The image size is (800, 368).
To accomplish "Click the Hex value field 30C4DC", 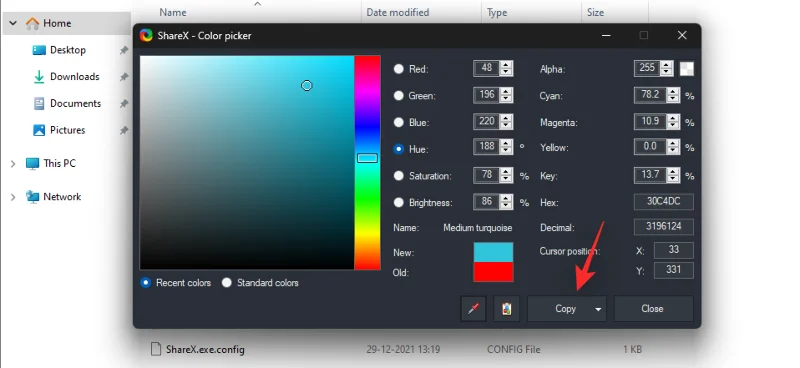I will [x=664, y=202].
